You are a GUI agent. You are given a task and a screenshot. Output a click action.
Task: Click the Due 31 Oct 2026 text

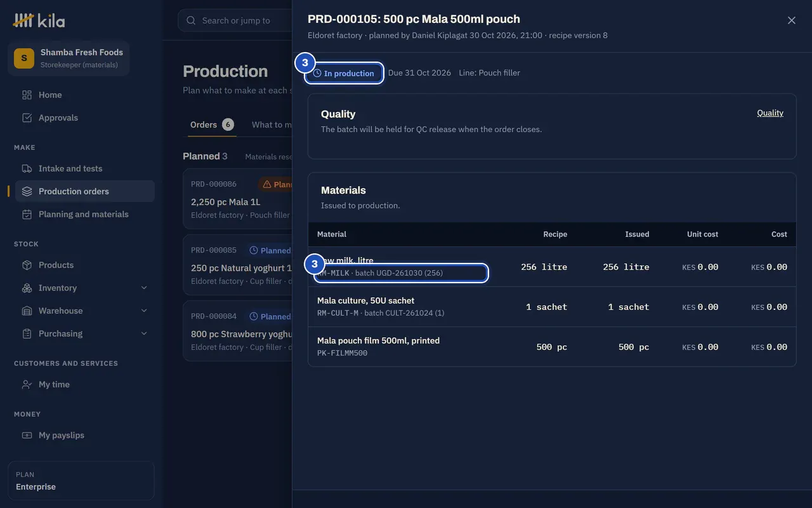(419, 73)
